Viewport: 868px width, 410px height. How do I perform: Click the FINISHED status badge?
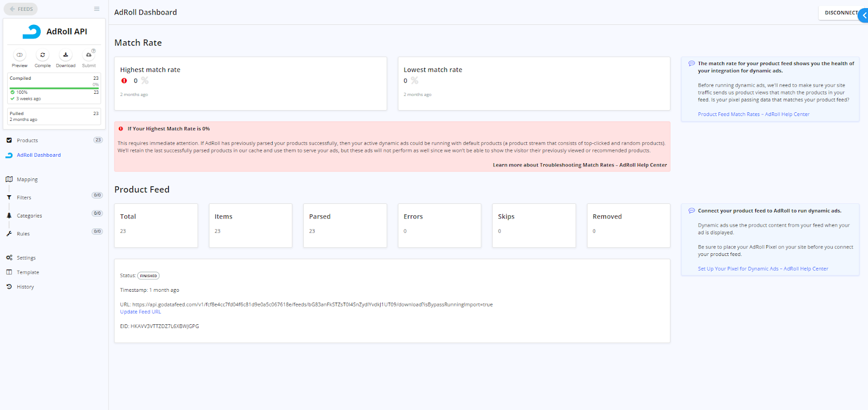click(x=148, y=276)
